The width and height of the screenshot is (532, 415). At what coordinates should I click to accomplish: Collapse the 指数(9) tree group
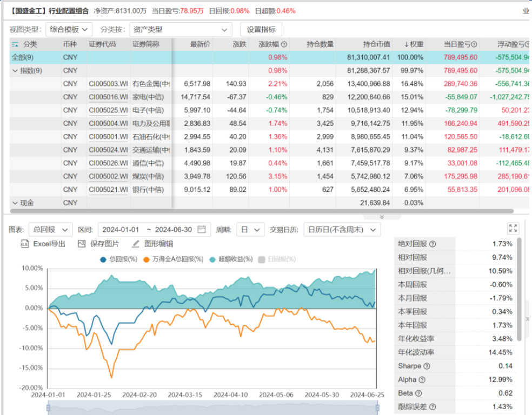[15, 71]
